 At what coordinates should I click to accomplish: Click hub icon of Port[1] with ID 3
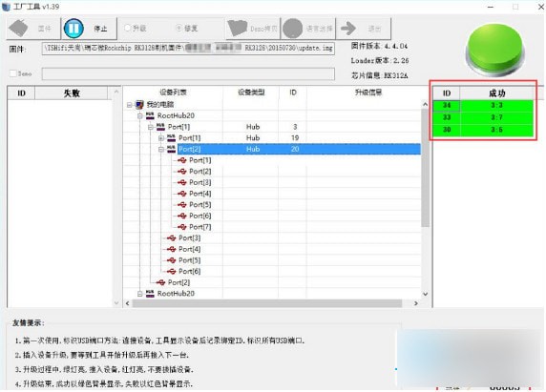[160, 126]
